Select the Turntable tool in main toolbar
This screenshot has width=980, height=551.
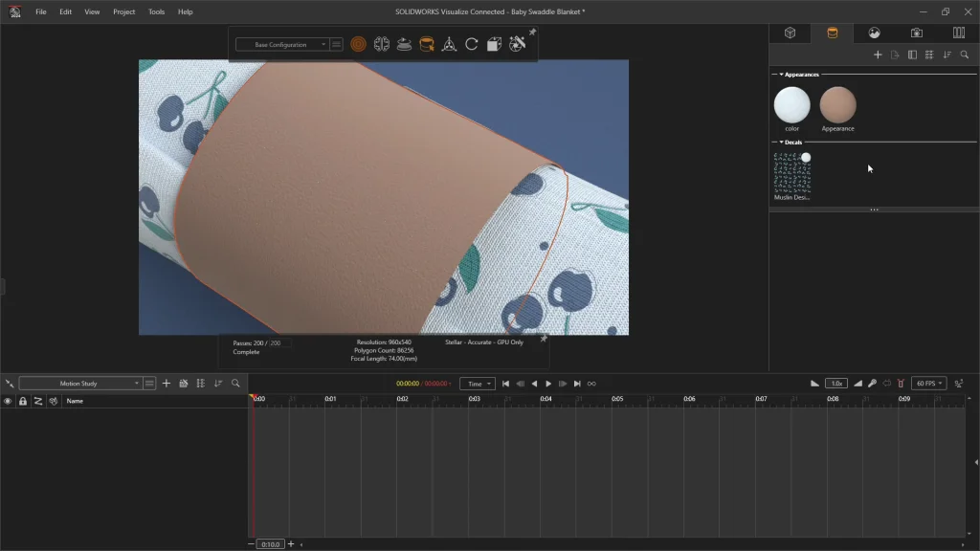404,44
